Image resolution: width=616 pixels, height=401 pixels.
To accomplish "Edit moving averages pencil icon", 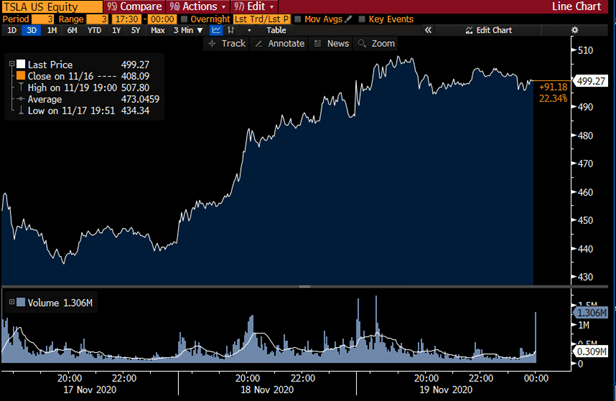I will (x=348, y=19).
